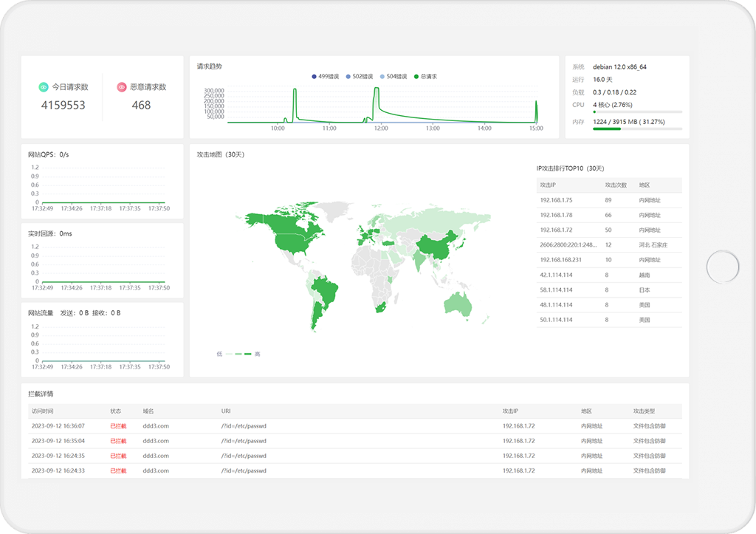756x534 pixels.
Task: Click the green eye icon beside 今日请求数
Action: pyautogui.click(x=43, y=87)
